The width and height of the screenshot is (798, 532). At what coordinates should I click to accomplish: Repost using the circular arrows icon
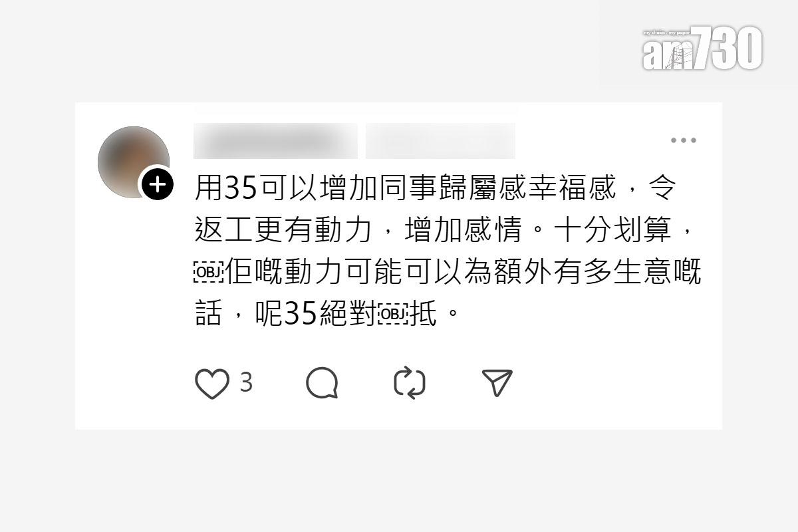tap(410, 384)
